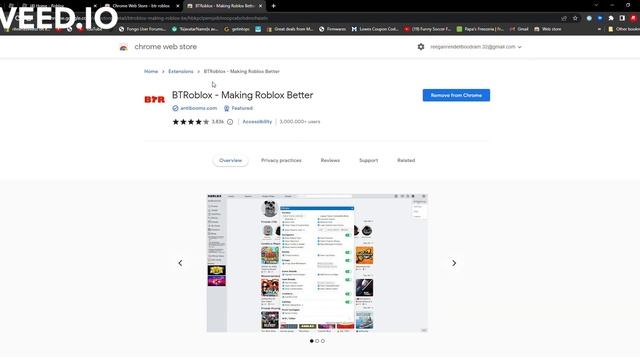Click the share page icon in address bar
This screenshot has height=360, width=640.
pos(564,18)
